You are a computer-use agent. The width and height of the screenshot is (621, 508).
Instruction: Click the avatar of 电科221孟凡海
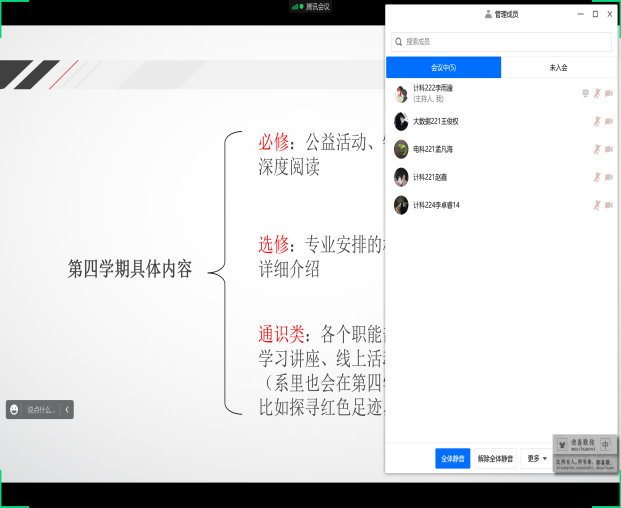point(401,149)
